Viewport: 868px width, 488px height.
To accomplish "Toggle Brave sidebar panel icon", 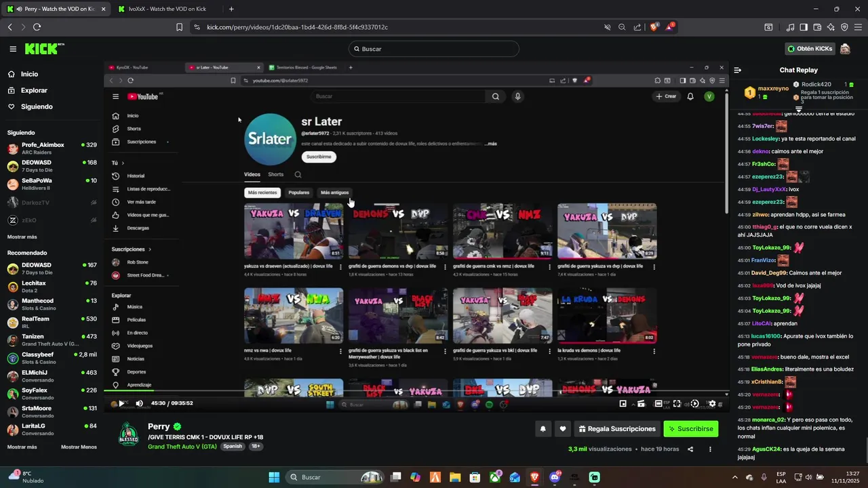I will 804,27.
